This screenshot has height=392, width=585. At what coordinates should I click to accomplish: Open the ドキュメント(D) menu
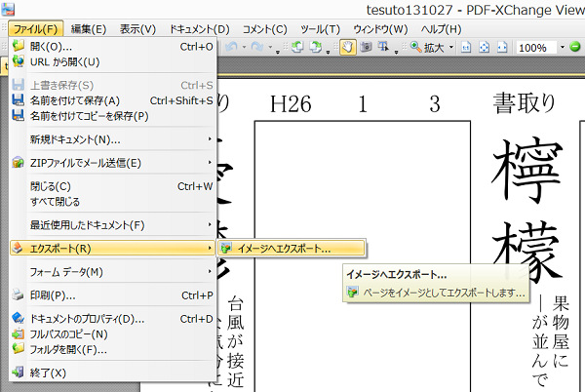coord(199,28)
